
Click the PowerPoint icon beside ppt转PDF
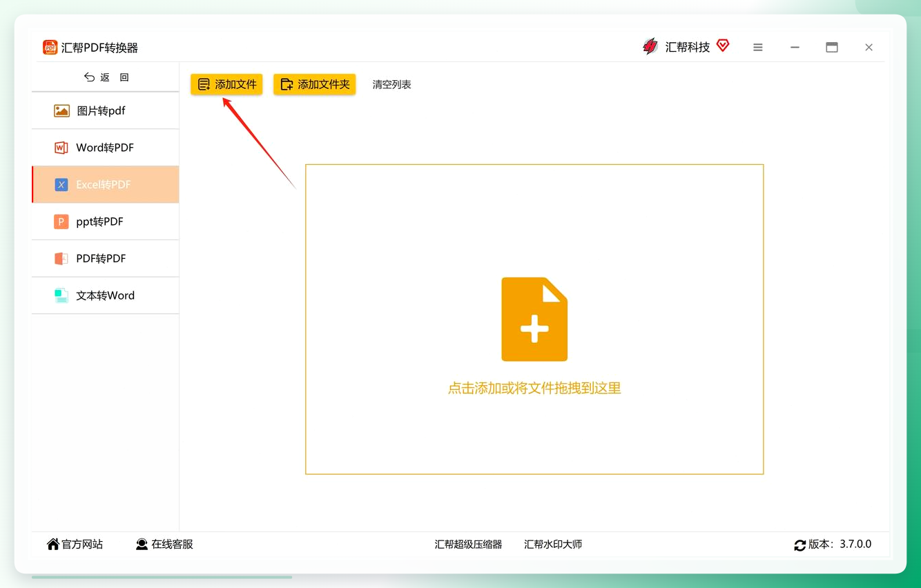(x=61, y=222)
